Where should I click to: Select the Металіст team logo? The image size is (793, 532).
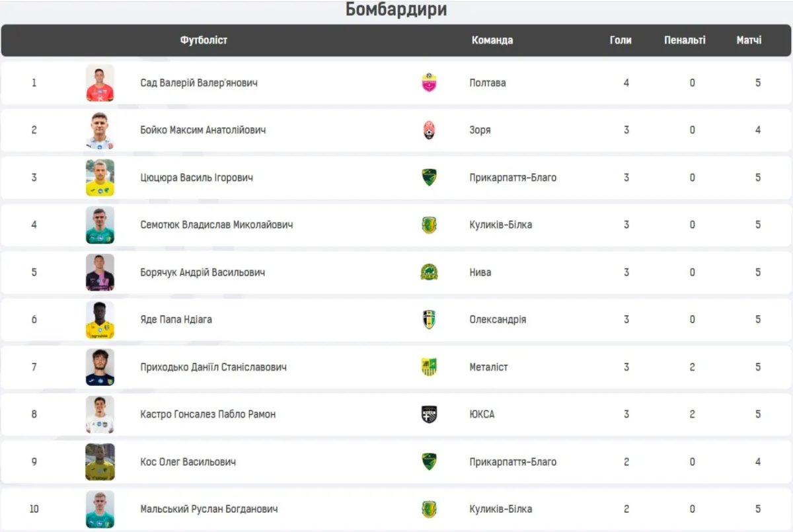point(429,367)
